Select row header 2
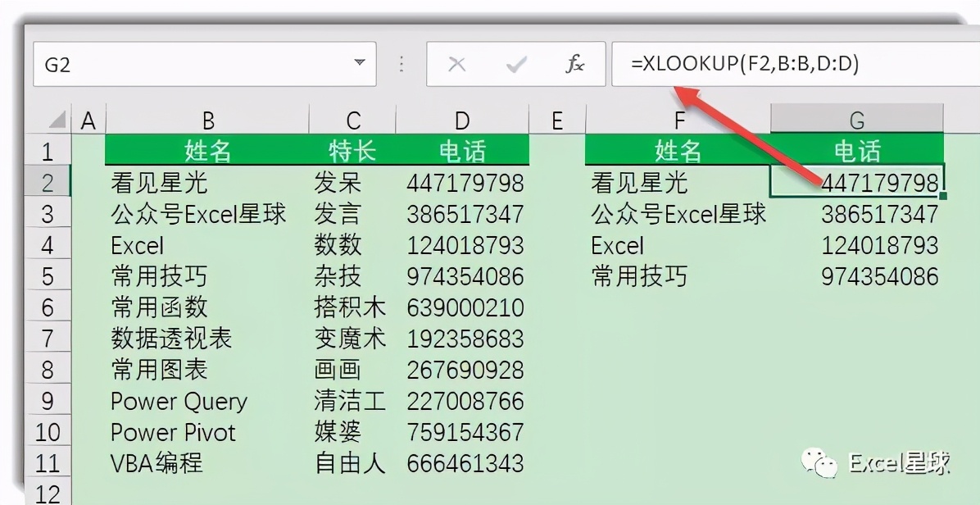 tap(48, 183)
